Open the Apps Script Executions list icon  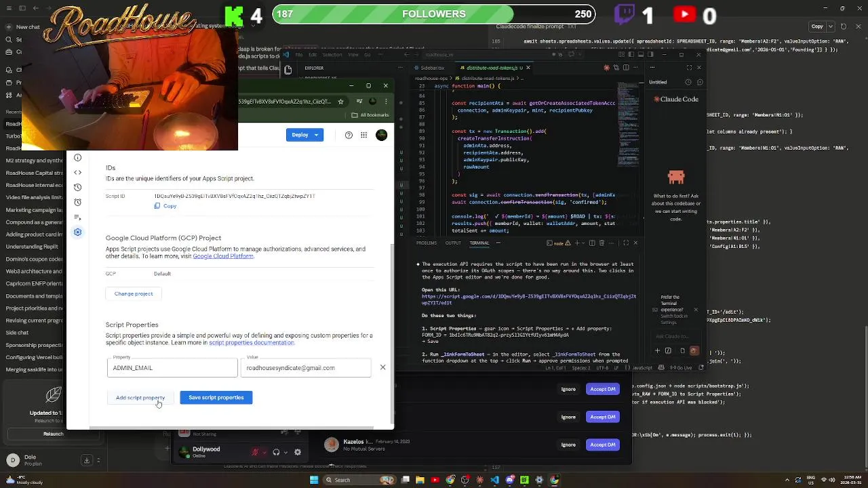pyautogui.click(x=78, y=217)
